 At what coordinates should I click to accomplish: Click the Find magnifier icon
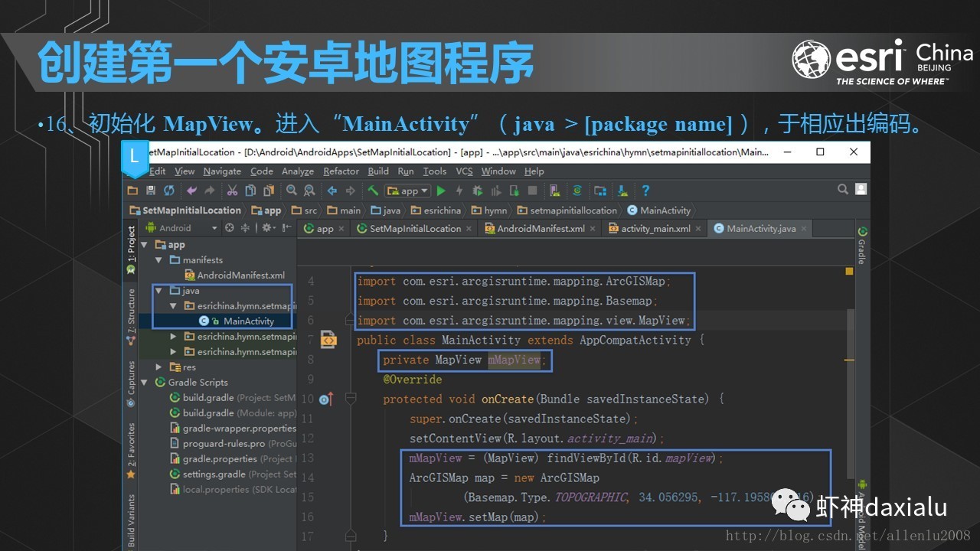point(292,191)
